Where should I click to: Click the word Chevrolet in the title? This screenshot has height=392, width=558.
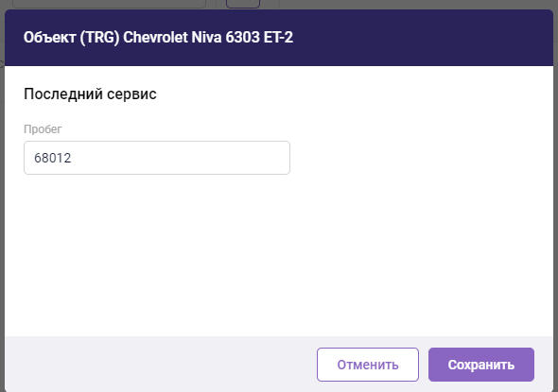click(x=155, y=38)
